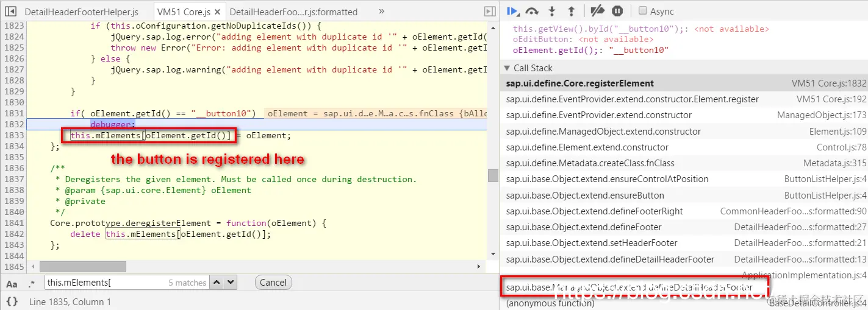Viewport: 868px width, 310px height.
Task: Step out of current function
Action: 571,11
